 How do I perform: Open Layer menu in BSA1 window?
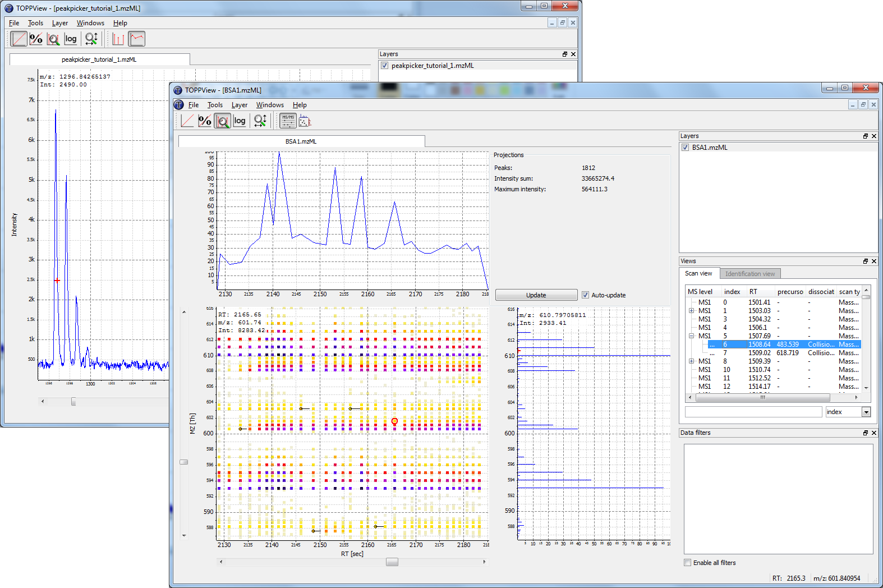pos(239,105)
